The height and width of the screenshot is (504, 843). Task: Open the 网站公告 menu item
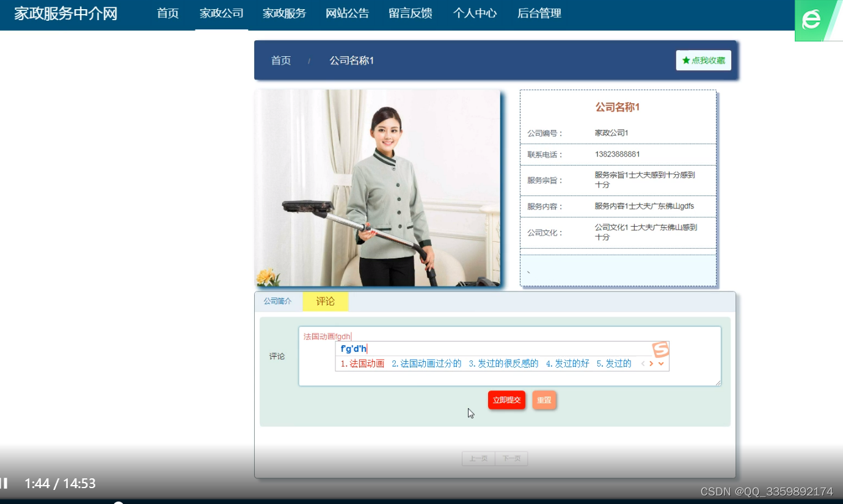(x=348, y=13)
